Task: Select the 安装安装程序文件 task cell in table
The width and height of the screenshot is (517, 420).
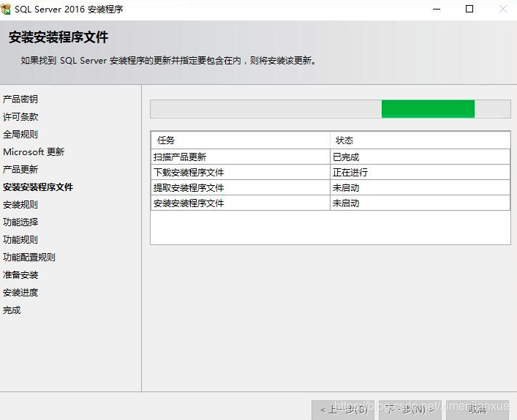Action: (241, 203)
